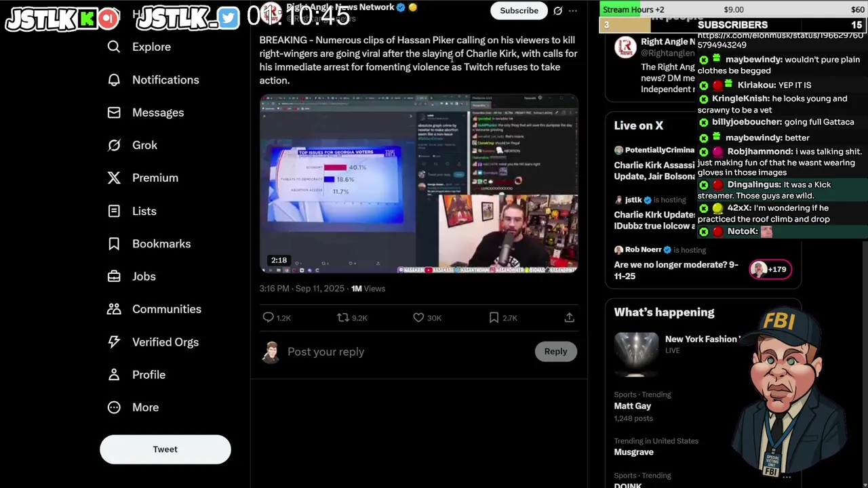Click the Profile person icon
Viewport: 868px width, 488px height.
pos(114,374)
